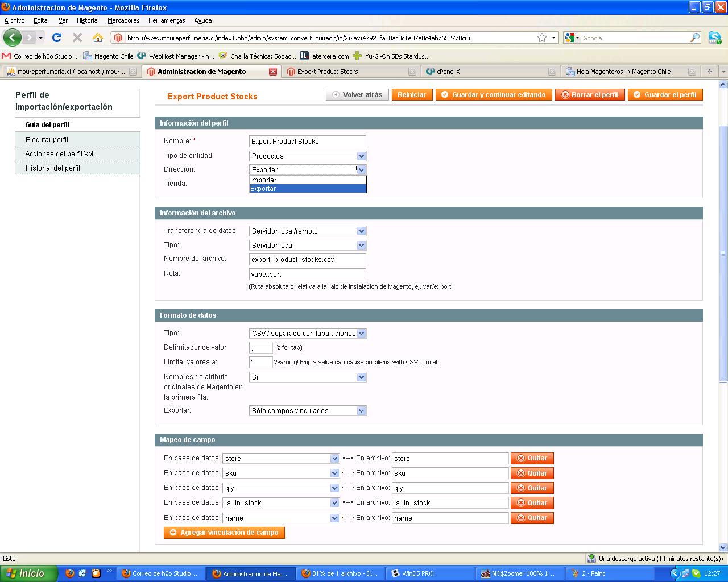
Task: Click the Google search engine icon
Action: click(x=569, y=38)
